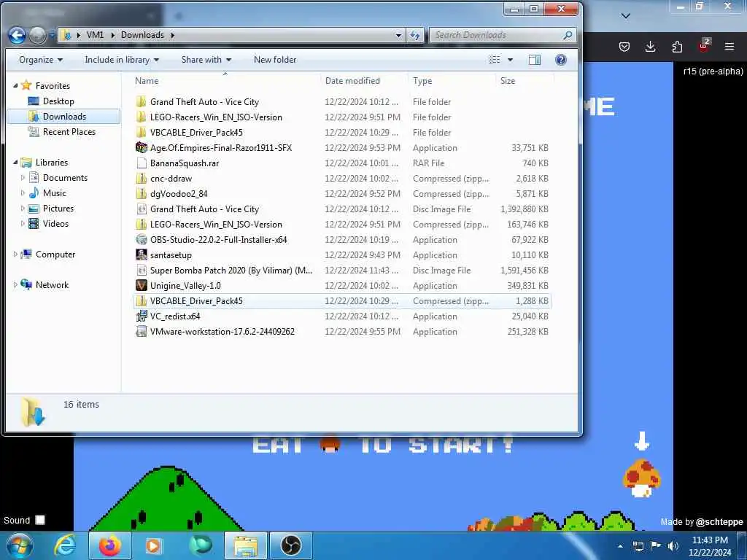747x560 pixels.
Task: Click Firefox Pocket save icon
Action: point(624,46)
